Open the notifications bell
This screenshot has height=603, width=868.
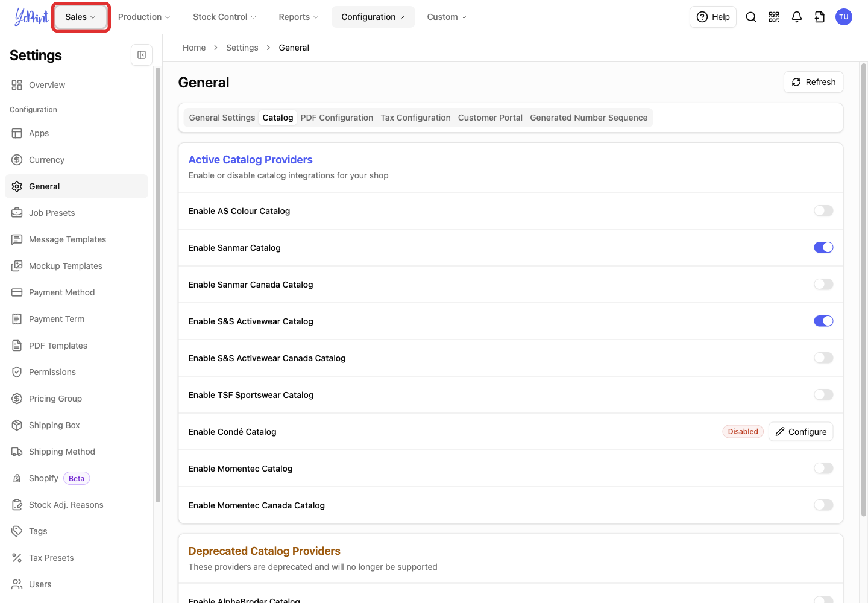pyautogui.click(x=797, y=17)
